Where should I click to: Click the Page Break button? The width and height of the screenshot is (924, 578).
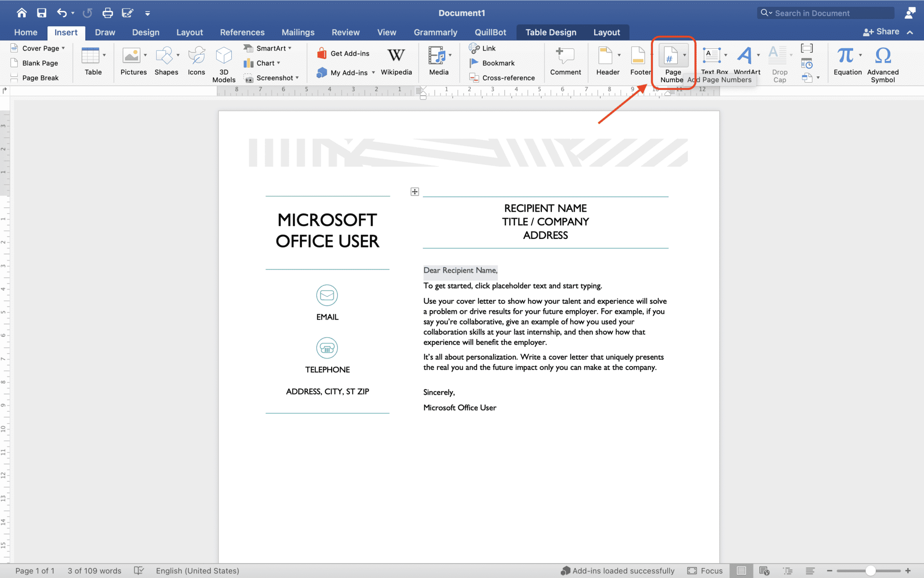40,77
